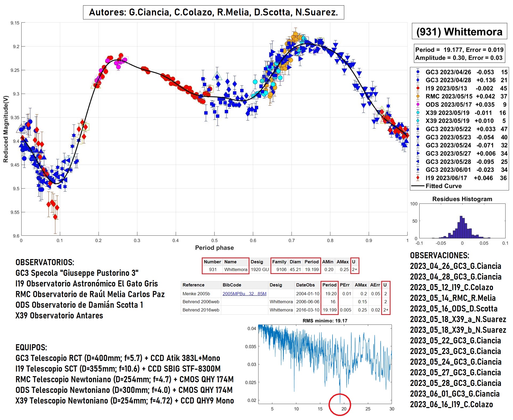The height and width of the screenshot is (420, 513).
Task: Click the Family column header
Action: tap(279, 262)
